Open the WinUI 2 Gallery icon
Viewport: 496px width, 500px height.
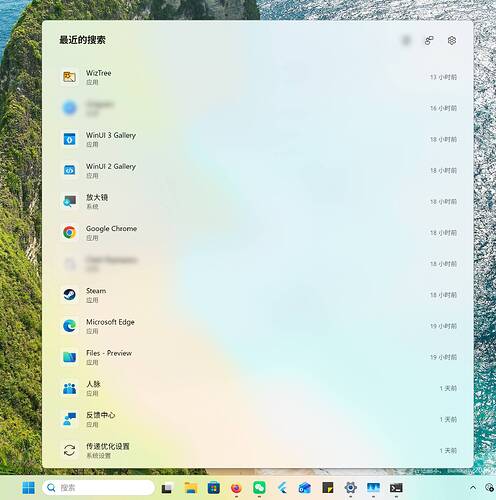70,170
